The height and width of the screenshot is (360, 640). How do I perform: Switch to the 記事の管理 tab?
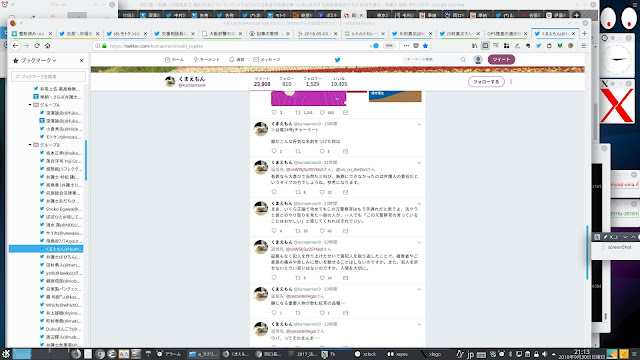click(x=269, y=33)
